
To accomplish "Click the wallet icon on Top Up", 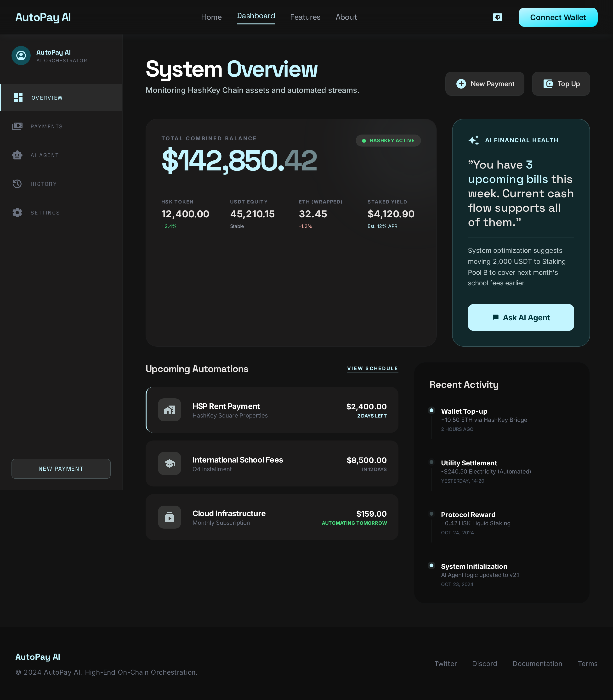I will (x=548, y=84).
